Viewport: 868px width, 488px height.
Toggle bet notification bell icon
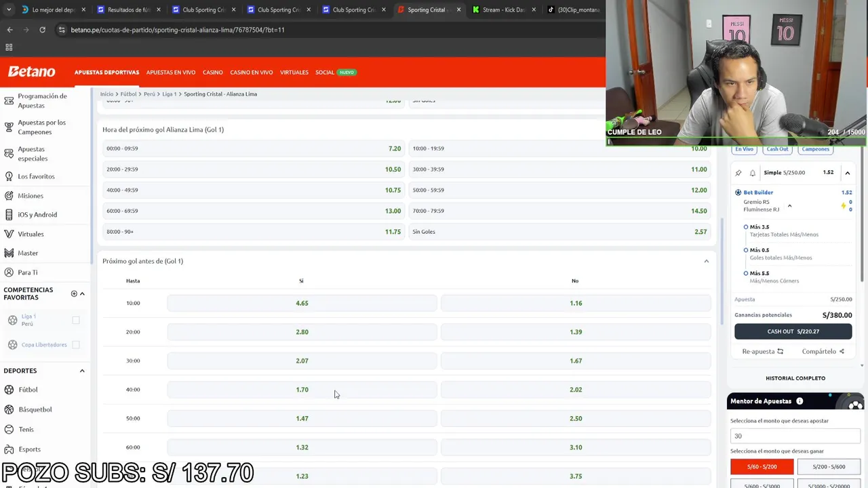pos(752,173)
